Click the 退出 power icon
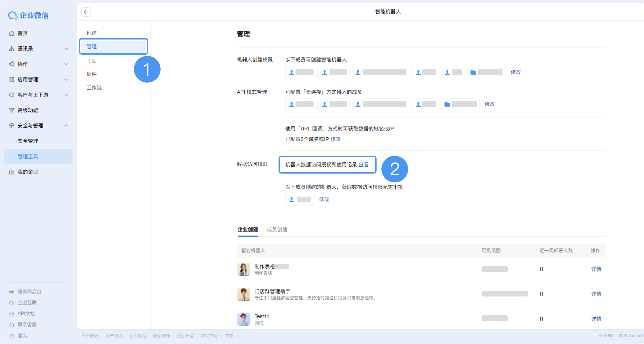This screenshot has height=344, width=644. click(12, 336)
